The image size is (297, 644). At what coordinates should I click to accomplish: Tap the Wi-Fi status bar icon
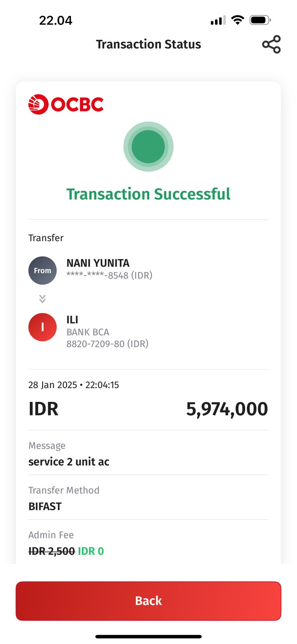[238, 20]
